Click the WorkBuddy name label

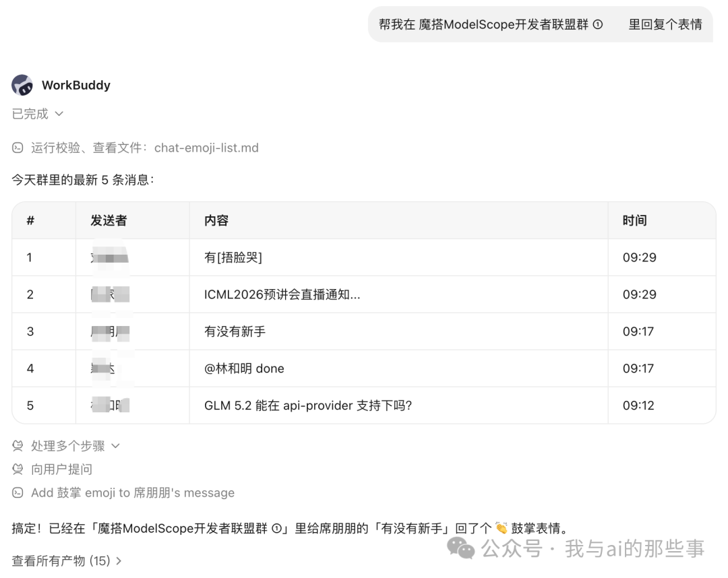76,85
